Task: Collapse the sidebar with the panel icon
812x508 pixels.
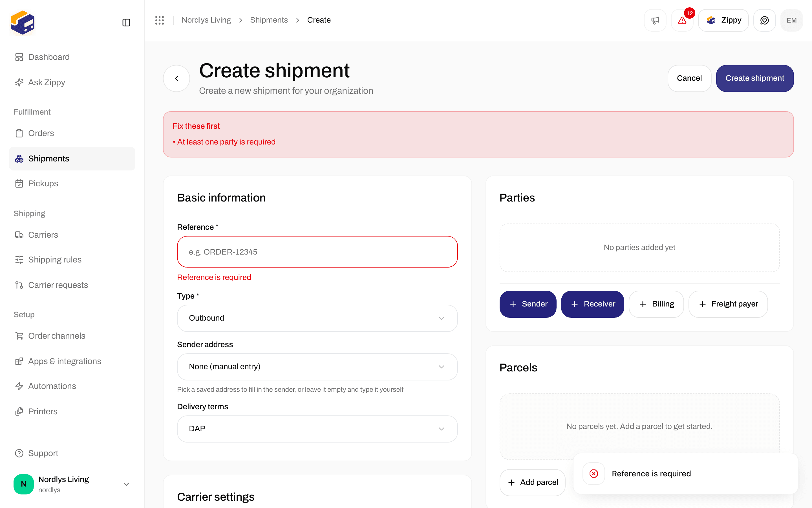Action: pyautogui.click(x=126, y=23)
